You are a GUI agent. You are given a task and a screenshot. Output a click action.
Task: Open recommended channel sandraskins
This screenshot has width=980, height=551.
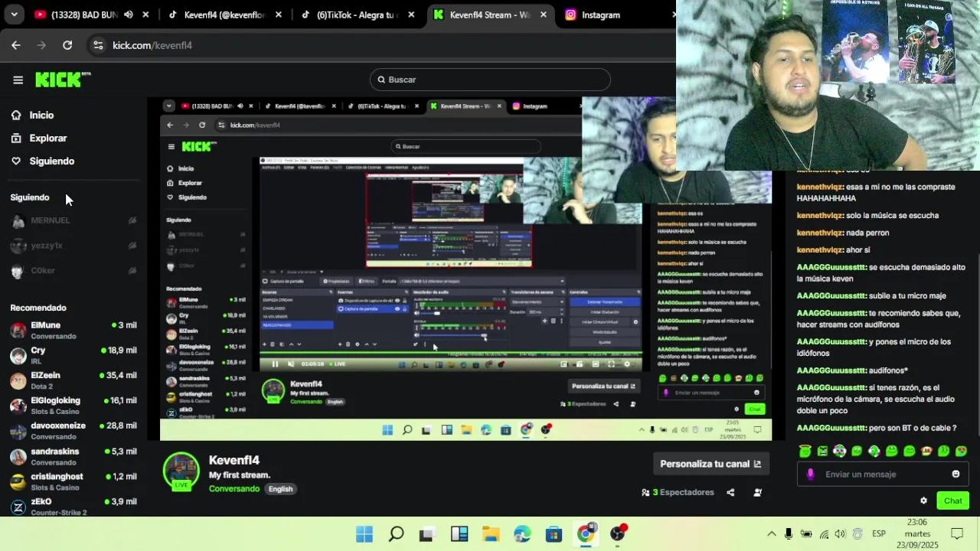[x=73, y=456]
